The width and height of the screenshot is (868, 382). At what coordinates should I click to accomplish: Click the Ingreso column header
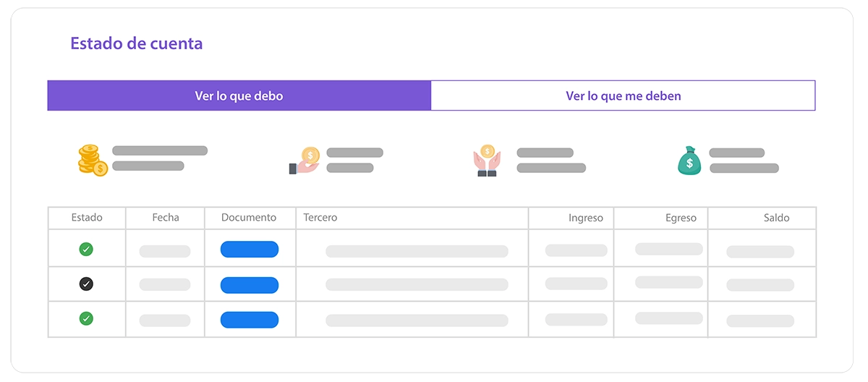[x=586, y=218]
